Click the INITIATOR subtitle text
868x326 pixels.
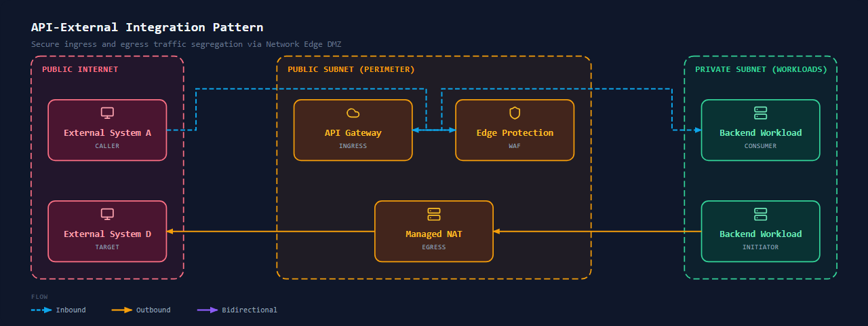tap(761, 247)
